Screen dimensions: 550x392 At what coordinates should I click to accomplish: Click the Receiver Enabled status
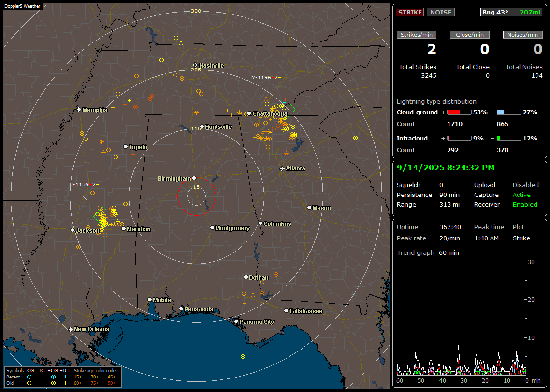tap(525, 205)
